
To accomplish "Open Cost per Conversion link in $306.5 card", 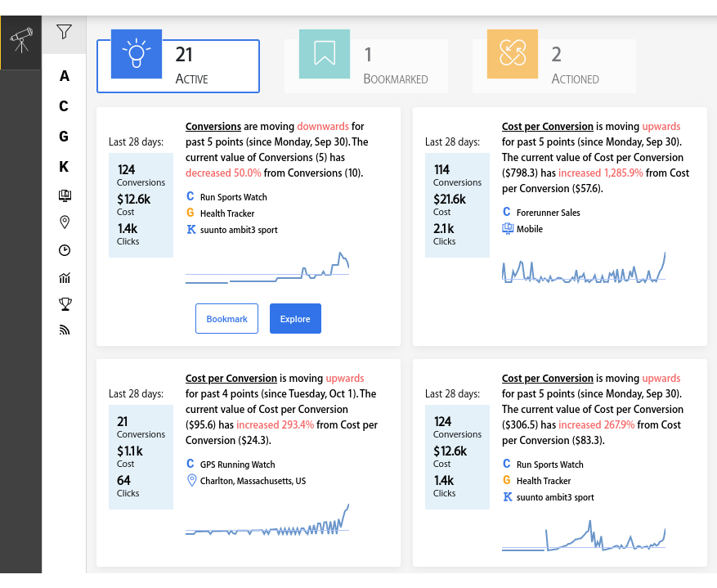I will click(547, 378).
